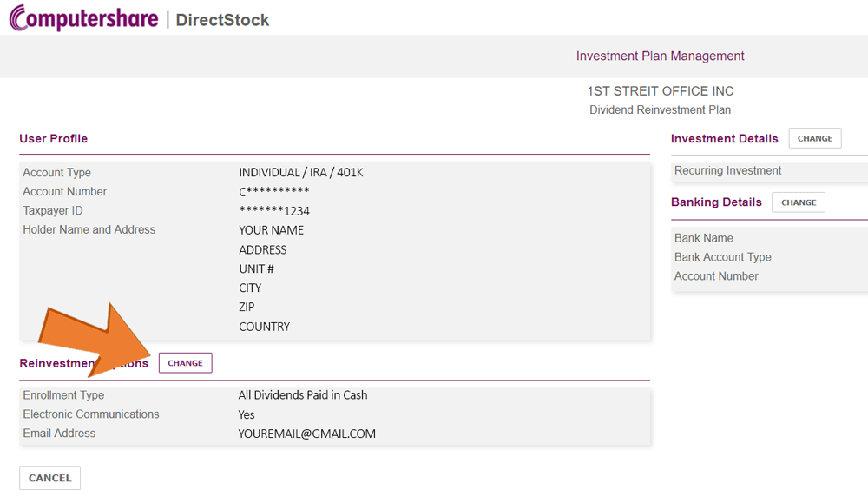Open the Investment Plan Management heading
This screenshot has width=868, height=503.
point(660,56)
